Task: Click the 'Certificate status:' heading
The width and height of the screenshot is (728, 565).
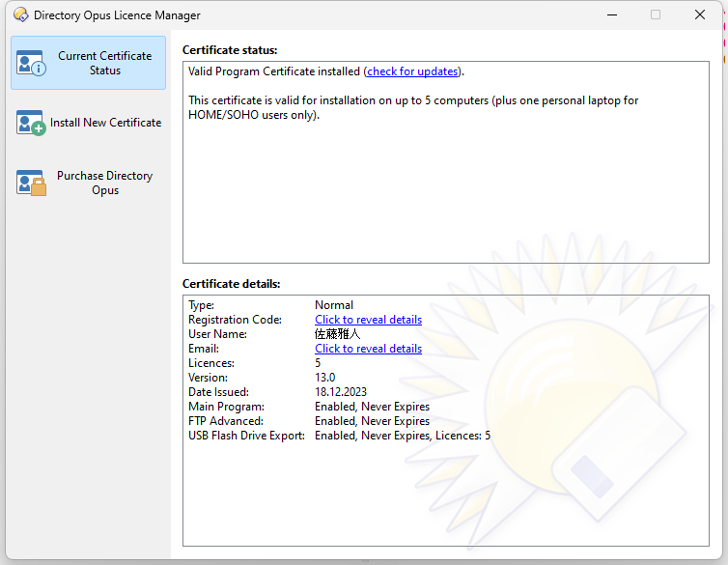Action: tap(230, 50)
